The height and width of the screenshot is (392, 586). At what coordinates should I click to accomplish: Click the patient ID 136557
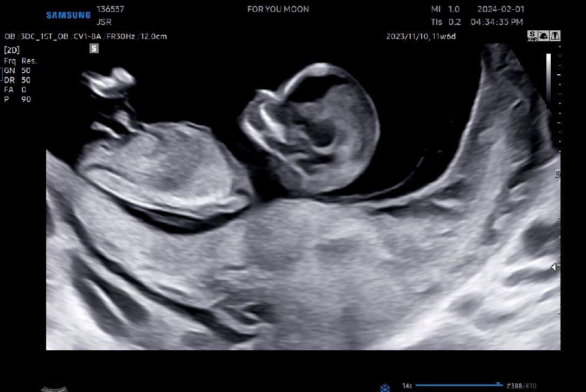tap(110, 9)
